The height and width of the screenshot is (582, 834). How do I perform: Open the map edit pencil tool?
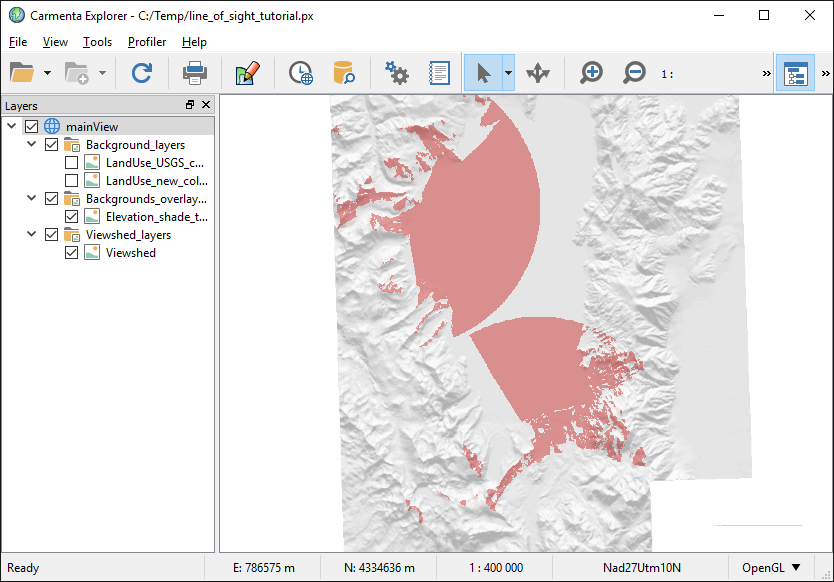pos(247,73)
